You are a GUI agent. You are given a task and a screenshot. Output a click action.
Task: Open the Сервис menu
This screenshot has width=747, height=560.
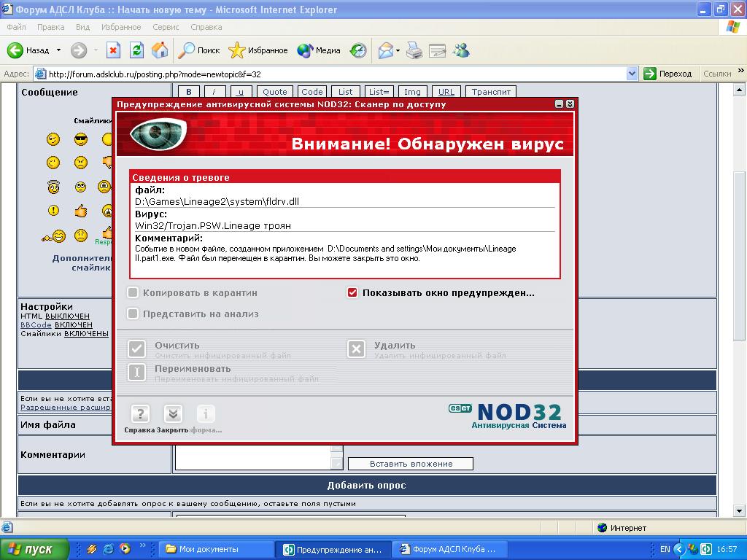tap(166, 27)
